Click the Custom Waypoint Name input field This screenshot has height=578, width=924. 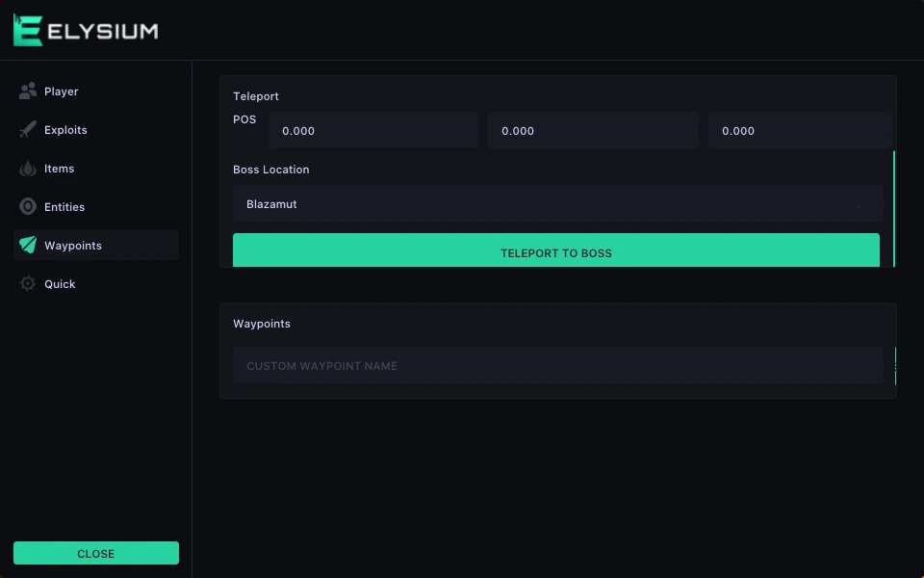click(558, 366)
